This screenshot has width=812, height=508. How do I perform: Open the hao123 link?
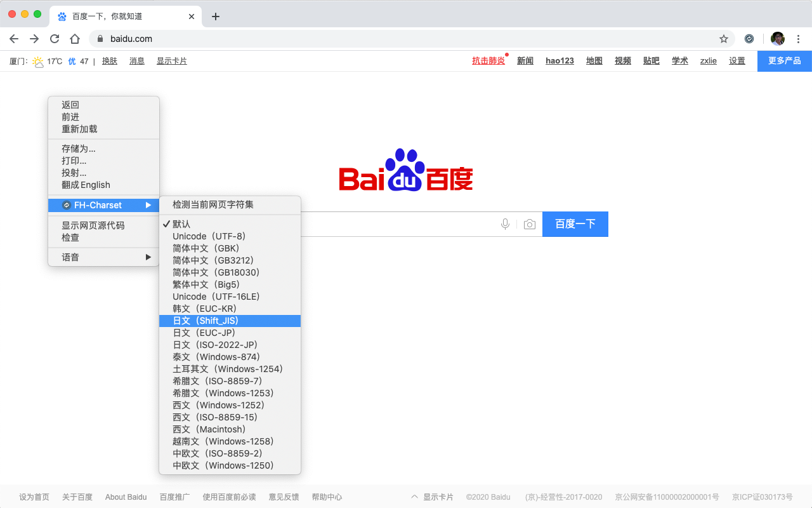560,61
